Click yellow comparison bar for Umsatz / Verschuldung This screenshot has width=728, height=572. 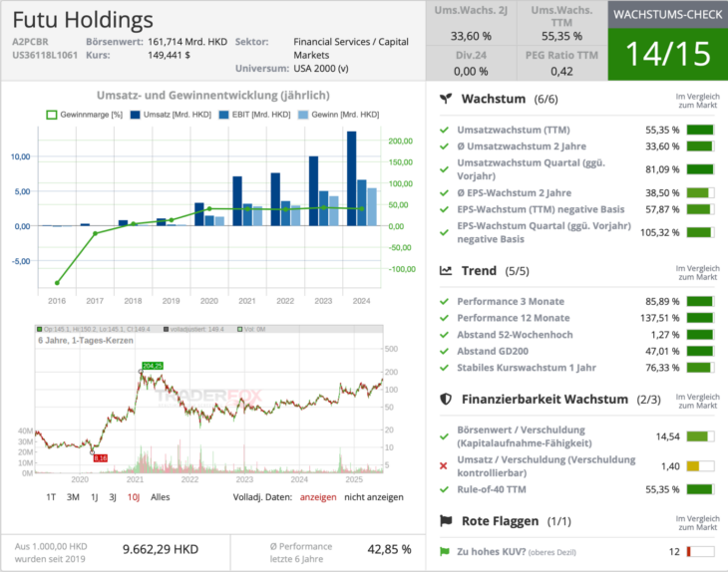pos(700,466)
